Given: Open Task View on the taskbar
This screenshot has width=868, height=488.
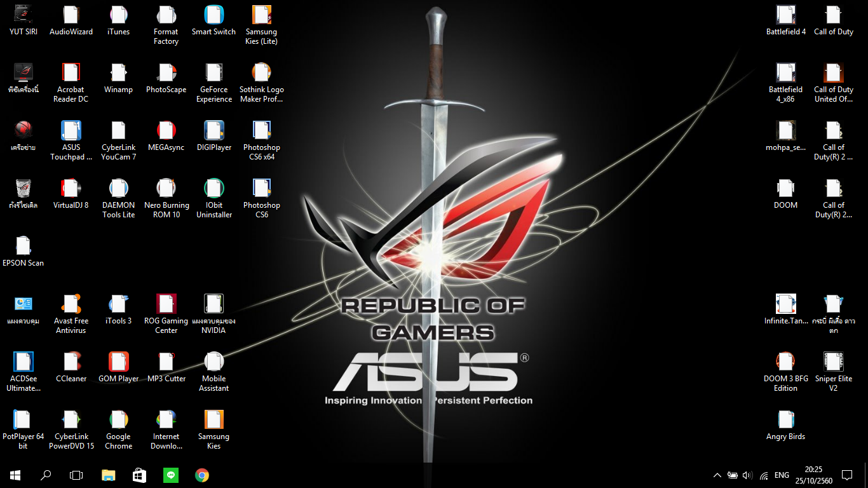Looking at the screenshot, I should tap(76, 475).
